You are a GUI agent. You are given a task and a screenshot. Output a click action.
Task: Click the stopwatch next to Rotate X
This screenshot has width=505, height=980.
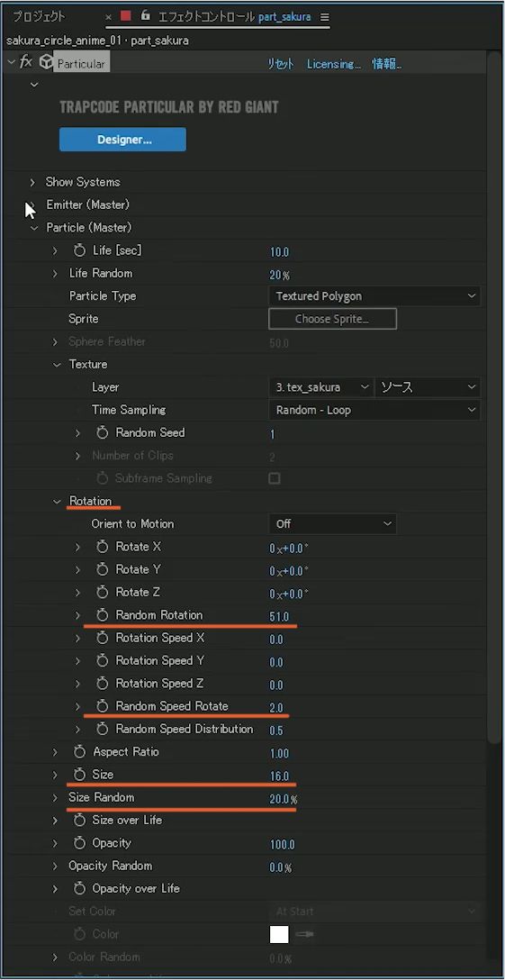pos(103,547)
